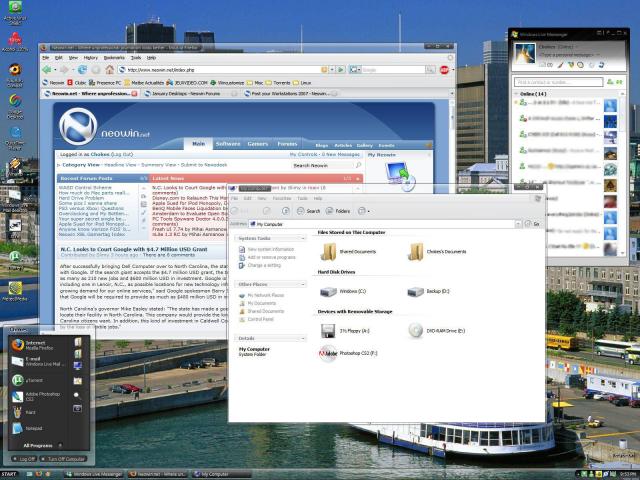Click Add or remove programs task
640x480 pixels.
coord(267,258)
